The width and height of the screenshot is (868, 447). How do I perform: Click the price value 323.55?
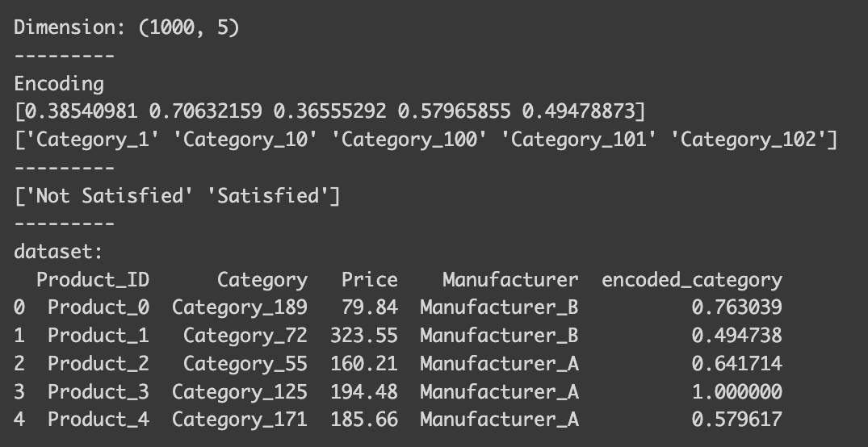(x=363, y=336)
